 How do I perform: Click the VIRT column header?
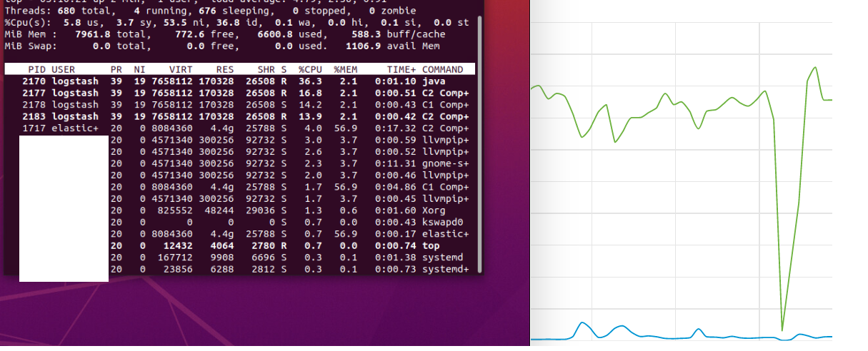point(181,69)
